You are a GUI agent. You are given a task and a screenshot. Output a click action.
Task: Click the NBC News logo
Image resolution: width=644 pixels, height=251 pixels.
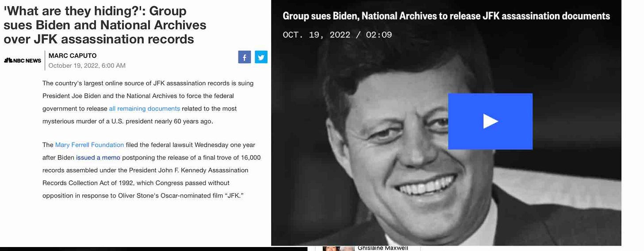tap(23, 61)
